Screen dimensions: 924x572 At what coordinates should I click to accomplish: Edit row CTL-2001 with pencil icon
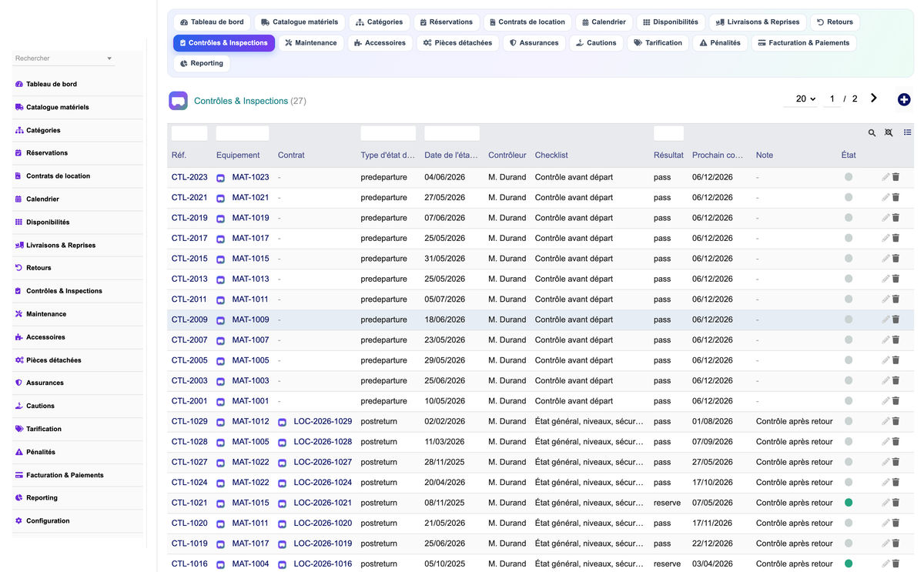885,401
